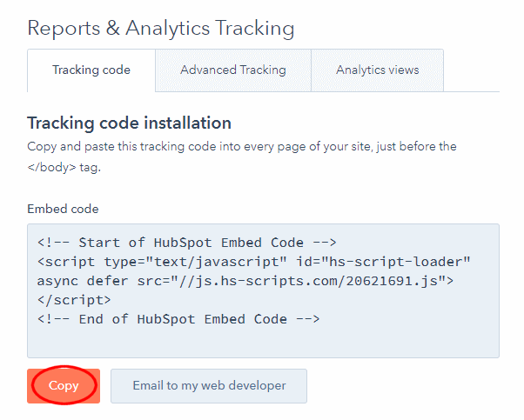Viewport: 524px width, 420px height.
Task: Click the Reports & Analytics Tracking title
Action: pyautogui.click(x=161, y=28)
